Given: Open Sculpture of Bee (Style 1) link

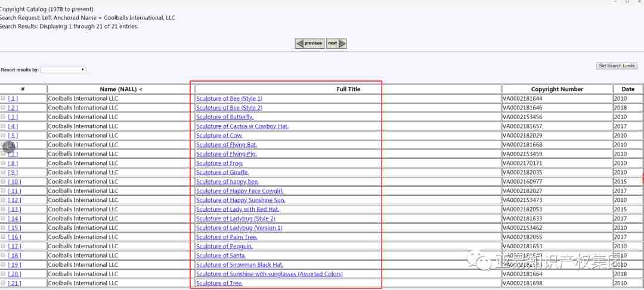Looking at the screenshot, I should click(229, 98).
